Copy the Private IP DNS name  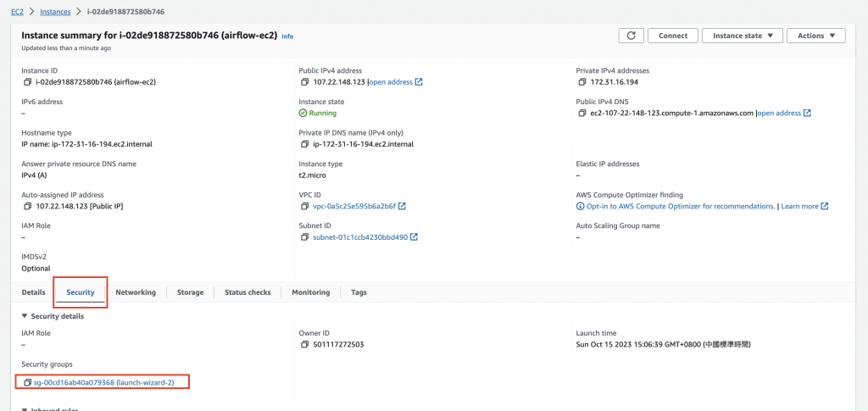[x=305, y=144]
